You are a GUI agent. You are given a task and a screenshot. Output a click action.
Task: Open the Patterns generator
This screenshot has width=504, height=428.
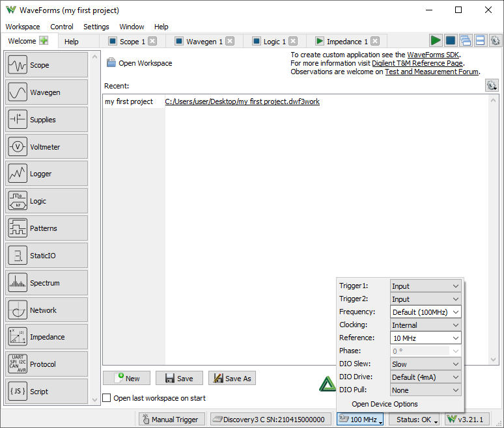click(x=46, y=228)
